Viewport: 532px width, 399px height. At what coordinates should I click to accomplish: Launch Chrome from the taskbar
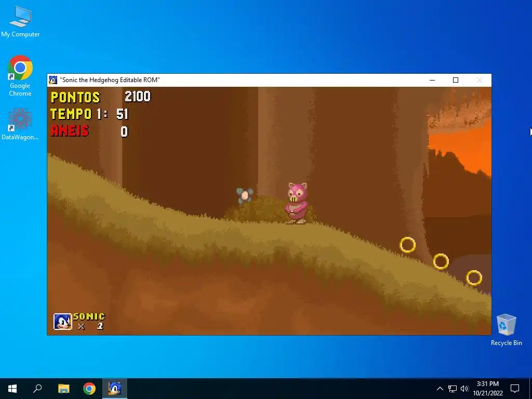[x=89, y=389]
